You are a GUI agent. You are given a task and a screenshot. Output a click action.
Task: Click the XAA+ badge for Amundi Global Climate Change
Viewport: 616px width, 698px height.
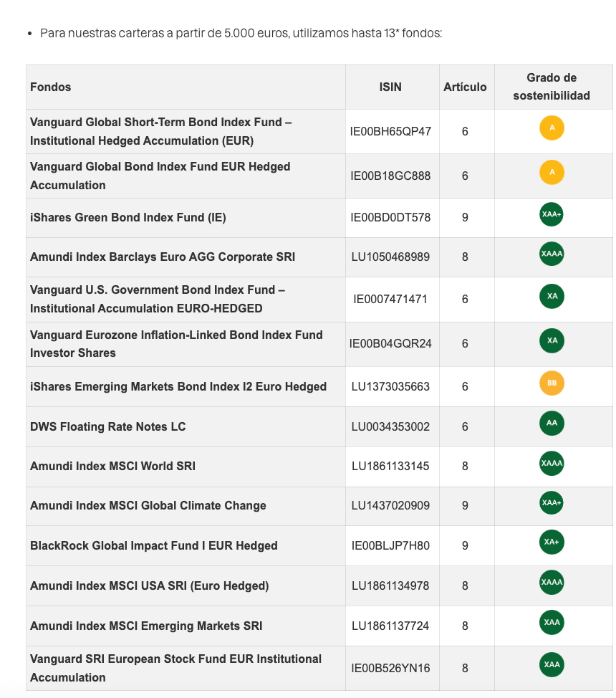click(552, 502)
